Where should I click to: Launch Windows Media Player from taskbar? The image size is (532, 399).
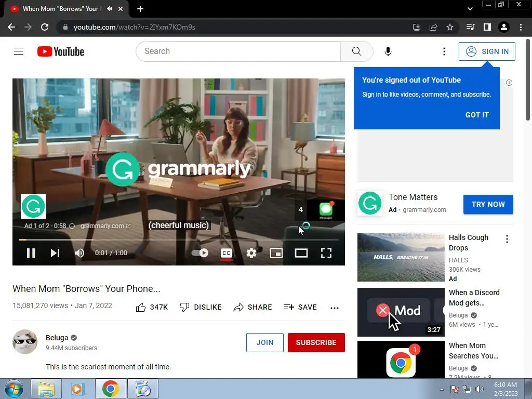pos(77,389)
